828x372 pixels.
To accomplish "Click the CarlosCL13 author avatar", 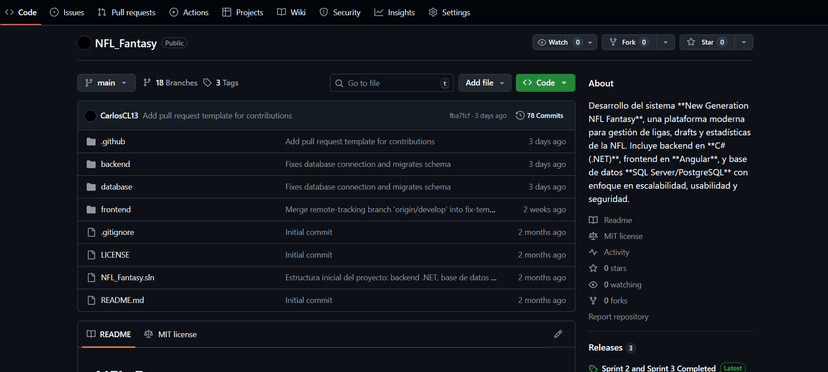I will [x=90, y=116].
